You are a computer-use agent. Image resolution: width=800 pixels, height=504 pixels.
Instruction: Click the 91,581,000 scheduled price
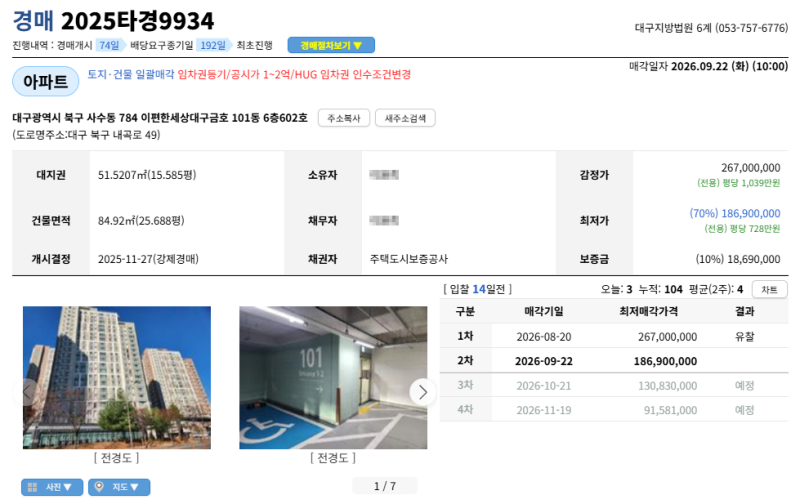[x=670, y=410]
